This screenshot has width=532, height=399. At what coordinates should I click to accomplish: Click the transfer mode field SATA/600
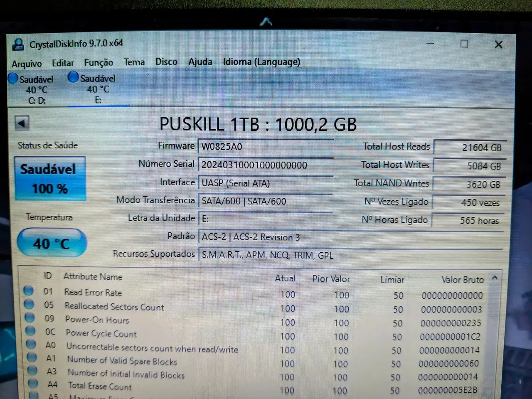(266, 201)
